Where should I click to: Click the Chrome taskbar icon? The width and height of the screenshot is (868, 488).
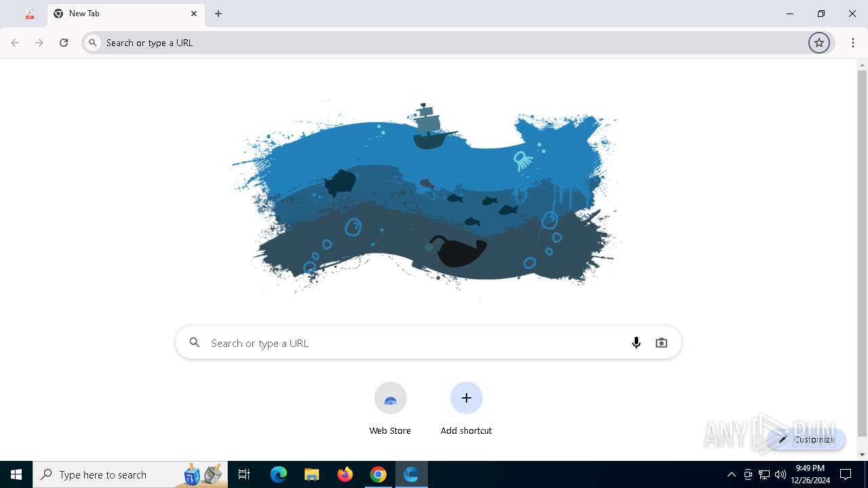tap(378, 474)
